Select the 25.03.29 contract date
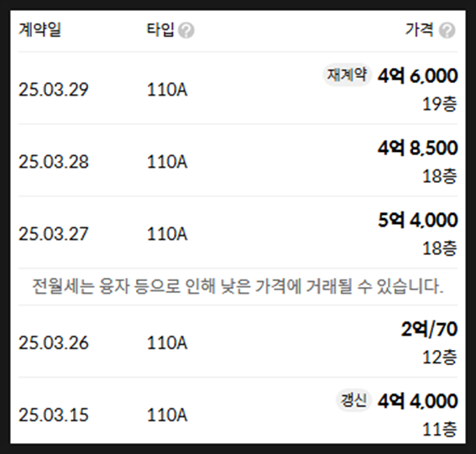Viewport: 476px width, 454px height. 54,90
